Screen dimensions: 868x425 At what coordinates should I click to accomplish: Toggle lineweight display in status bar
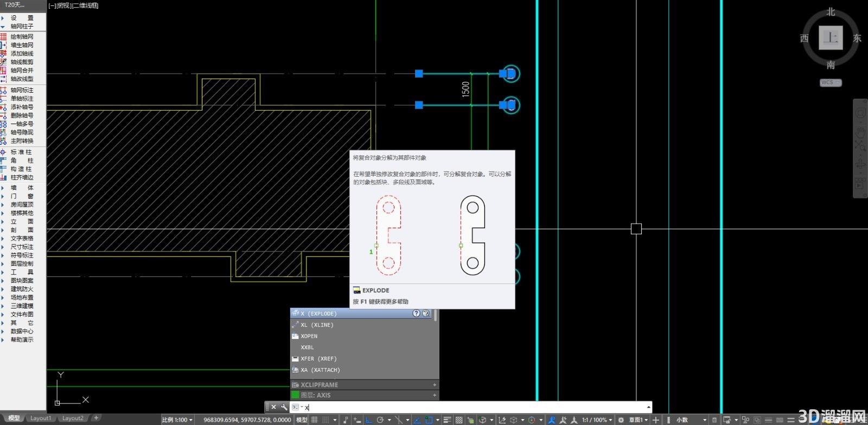click(x=448, y=420)
